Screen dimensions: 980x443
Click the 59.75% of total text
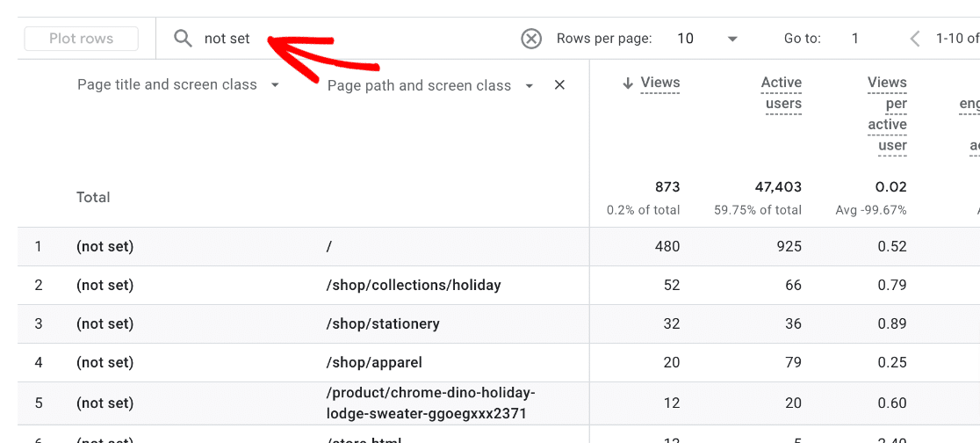758,210
